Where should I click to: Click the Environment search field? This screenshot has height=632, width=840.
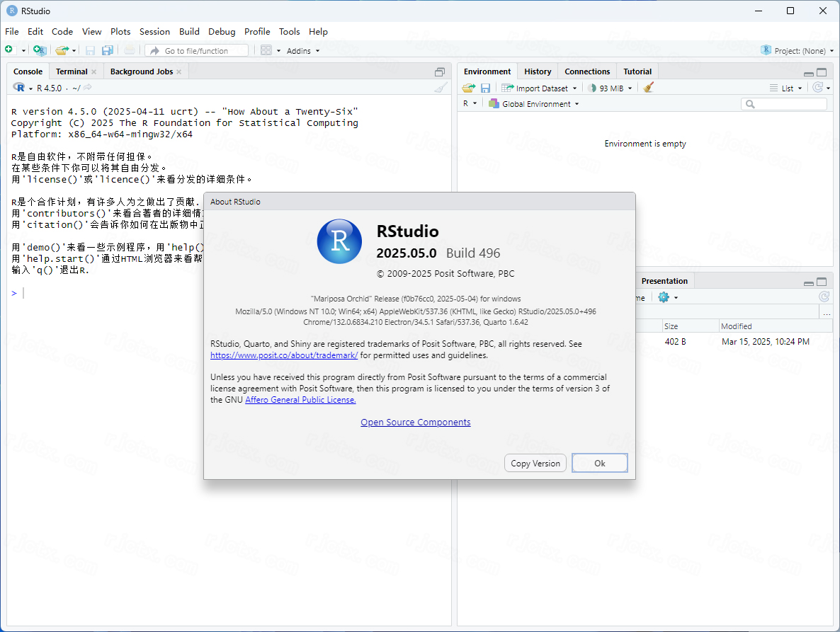784,104
